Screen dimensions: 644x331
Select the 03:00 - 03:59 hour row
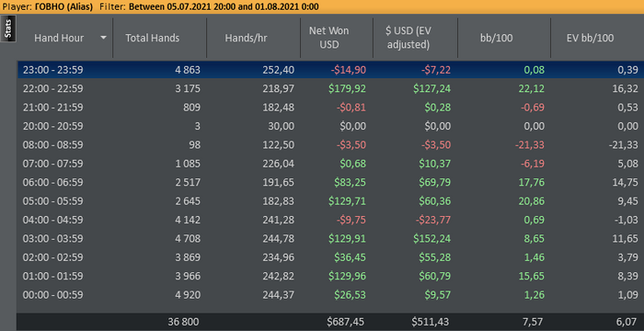[330, 239]
